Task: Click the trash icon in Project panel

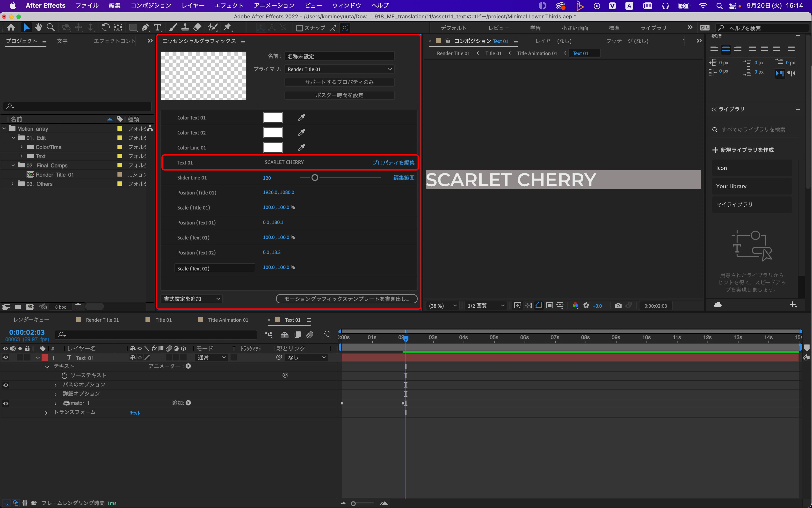Action: (x=78, y=306)
